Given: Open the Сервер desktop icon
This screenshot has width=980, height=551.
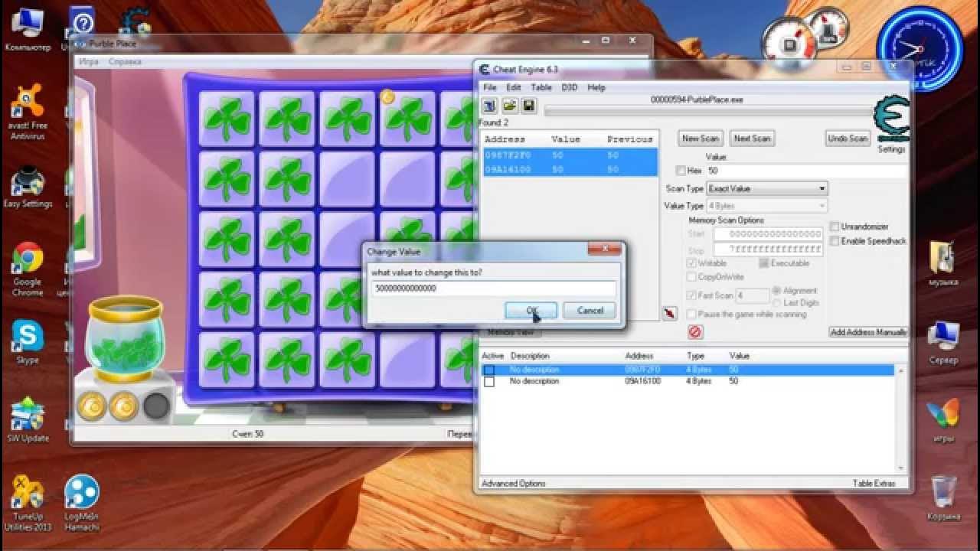Looking at the screenshot, I should (943, 343).
